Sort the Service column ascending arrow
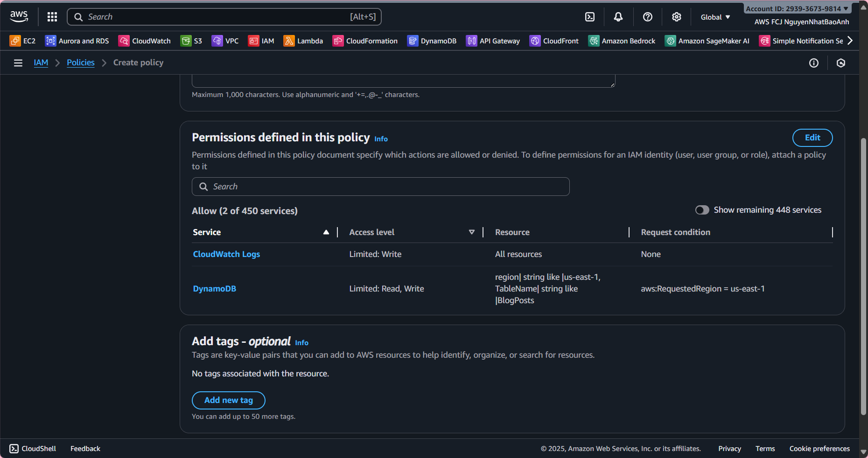This screenshot has height=458, width=868. click(326, 232)
